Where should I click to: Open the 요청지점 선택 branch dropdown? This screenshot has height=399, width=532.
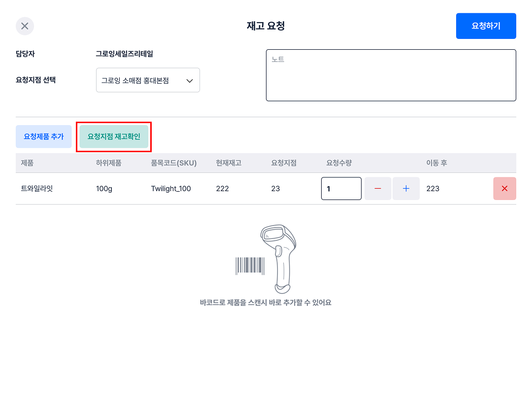point(147,80)
